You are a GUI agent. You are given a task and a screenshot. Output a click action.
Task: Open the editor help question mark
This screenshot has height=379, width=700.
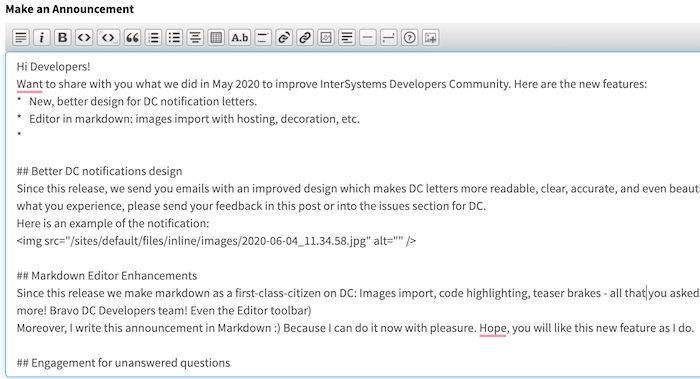(409, 37)
